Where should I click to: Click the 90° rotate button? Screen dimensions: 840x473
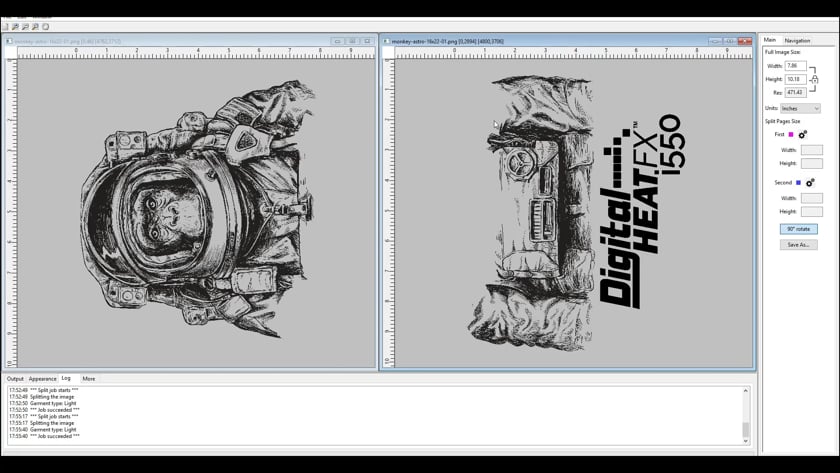(x=798, y=229)
